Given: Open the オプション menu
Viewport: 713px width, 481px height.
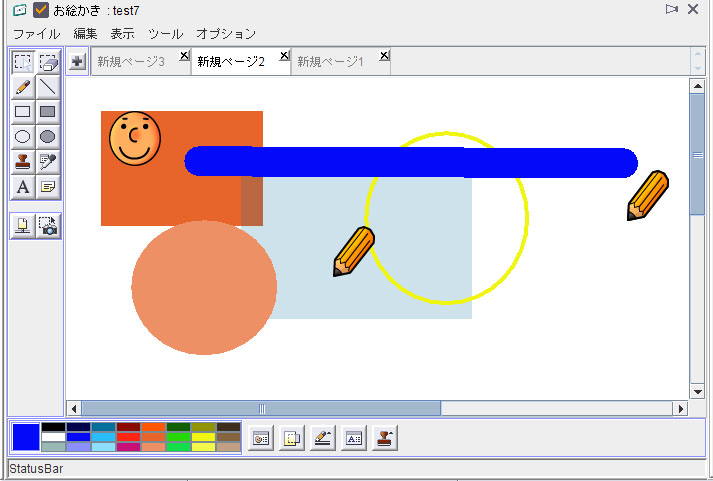Looking at the screenshot, I should point(226,34).
